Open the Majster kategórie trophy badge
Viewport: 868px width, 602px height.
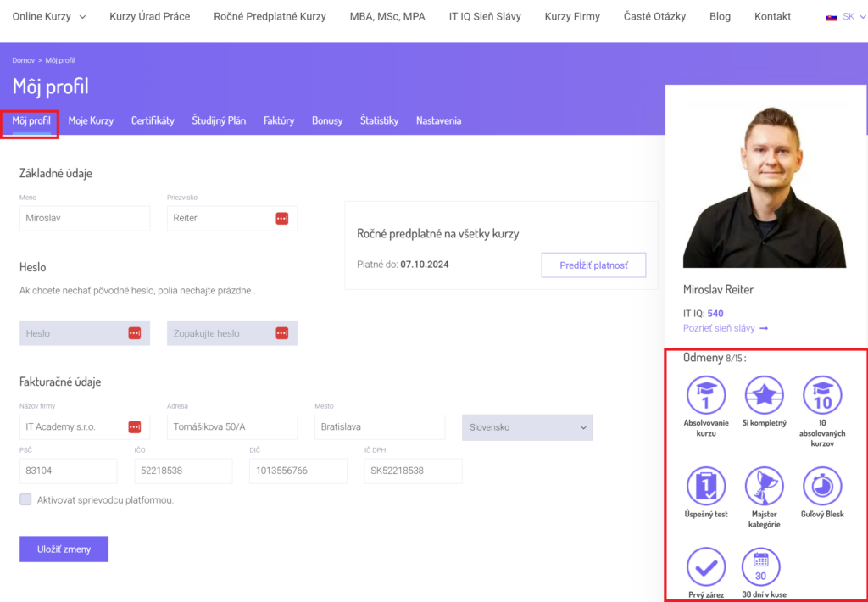pyautogui.click(x=764, y=486)
